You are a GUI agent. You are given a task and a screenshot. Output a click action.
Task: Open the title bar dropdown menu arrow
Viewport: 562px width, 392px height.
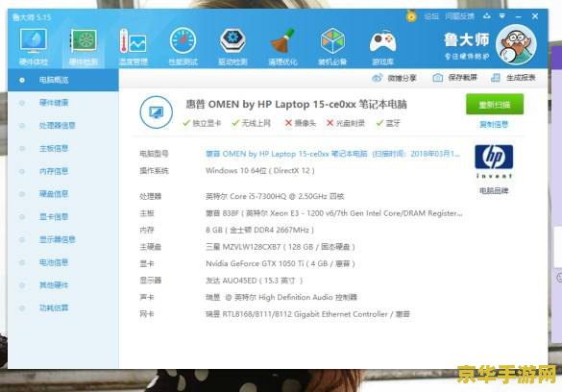(x=502, y=16)
